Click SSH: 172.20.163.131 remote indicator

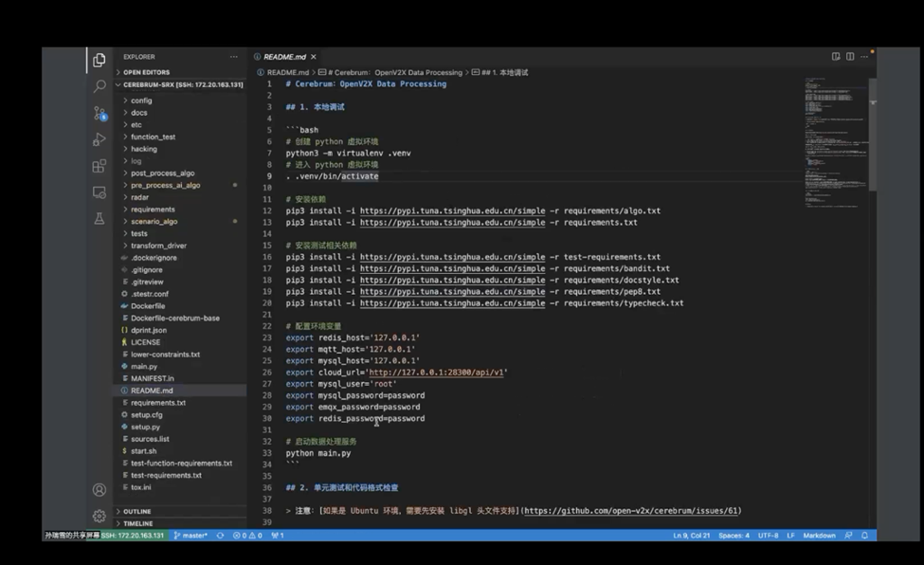(132, 536)
